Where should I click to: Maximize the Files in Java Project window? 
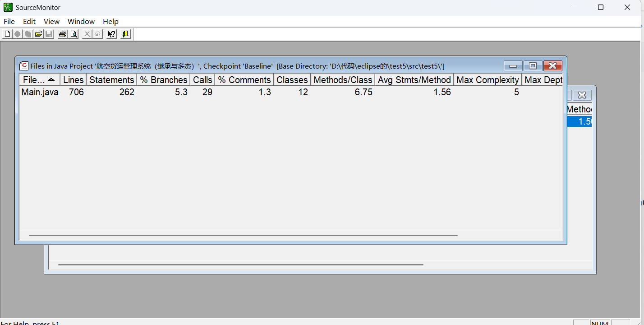(533, 66)
